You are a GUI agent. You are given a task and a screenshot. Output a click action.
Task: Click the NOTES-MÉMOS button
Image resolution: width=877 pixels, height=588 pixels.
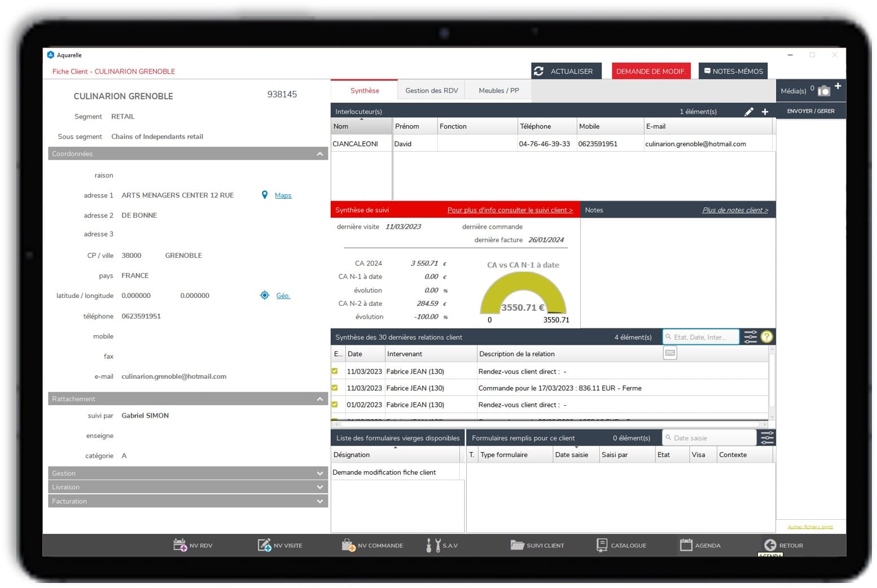pos(733,71)
